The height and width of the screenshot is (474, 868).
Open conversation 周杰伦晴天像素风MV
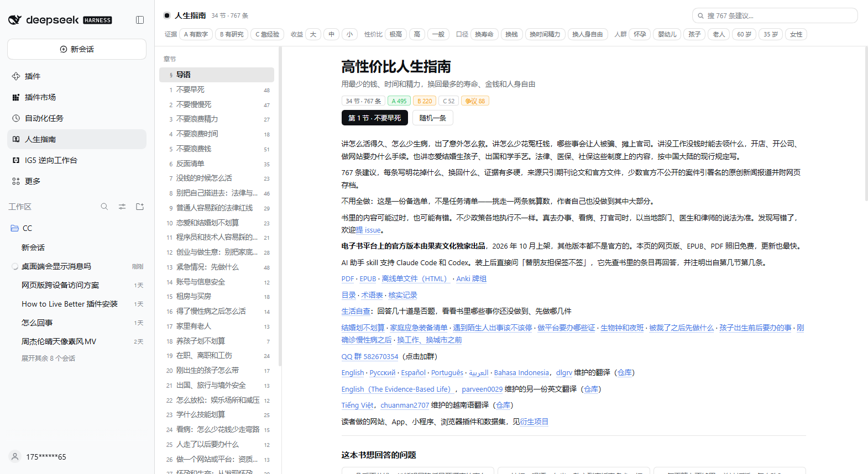(x=77, y=341)
